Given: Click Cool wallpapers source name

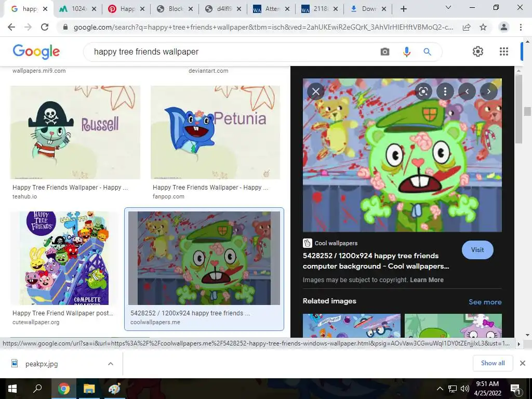Looking at the screenshot, I should pos(336,243).
